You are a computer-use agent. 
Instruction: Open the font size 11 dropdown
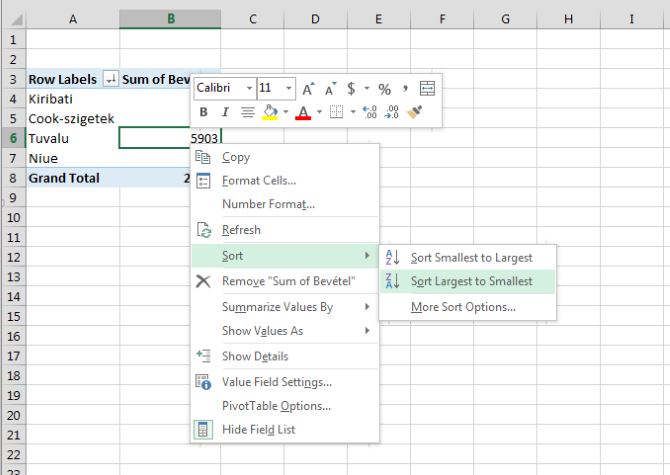(289, 88)
